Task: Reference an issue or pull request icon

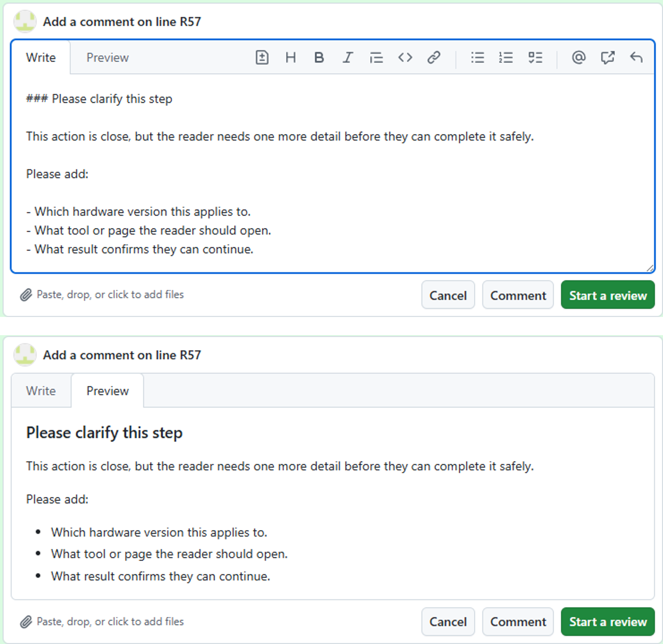Action: 608,58
